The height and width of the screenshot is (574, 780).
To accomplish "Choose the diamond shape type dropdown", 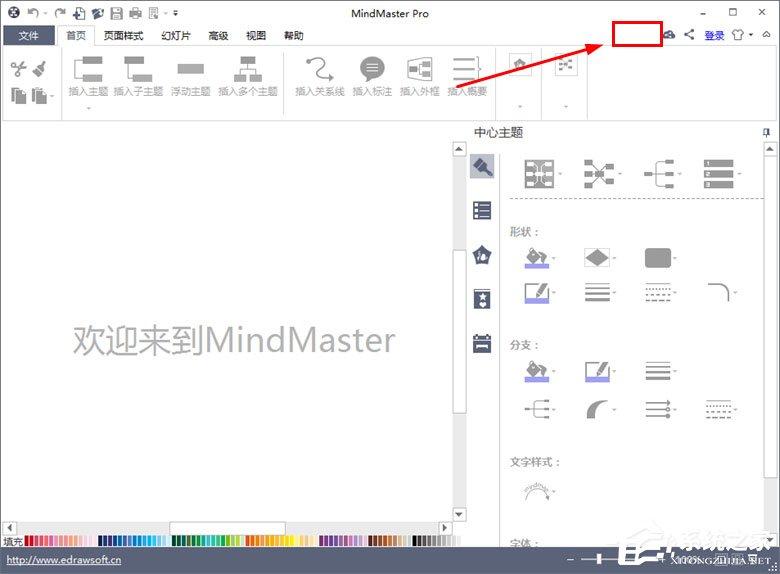I will [600, 258].
